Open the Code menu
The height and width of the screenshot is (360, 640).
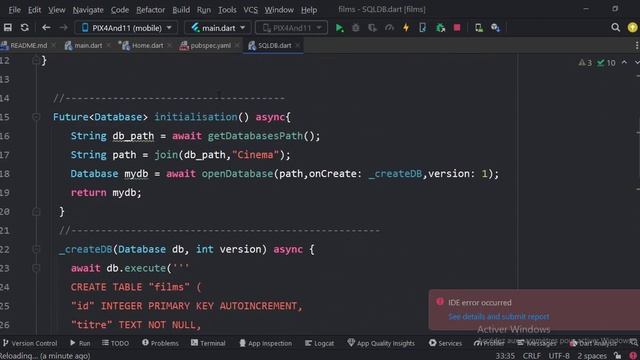tap(120, 9)
